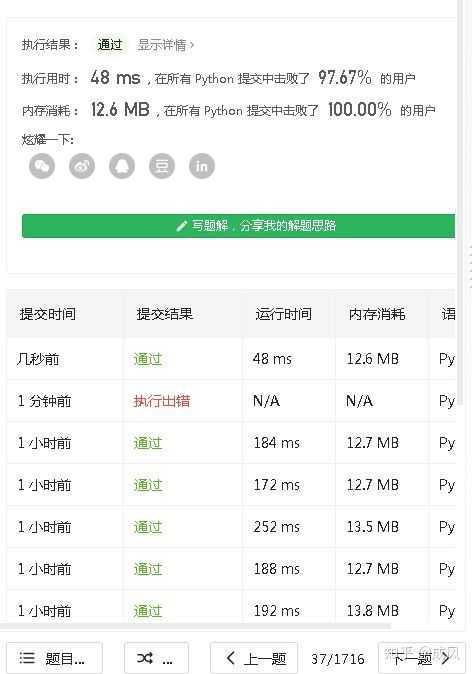The image size is (472, 674).
Task: Share result via LinkedIn icon
Action: coord(202,166)
